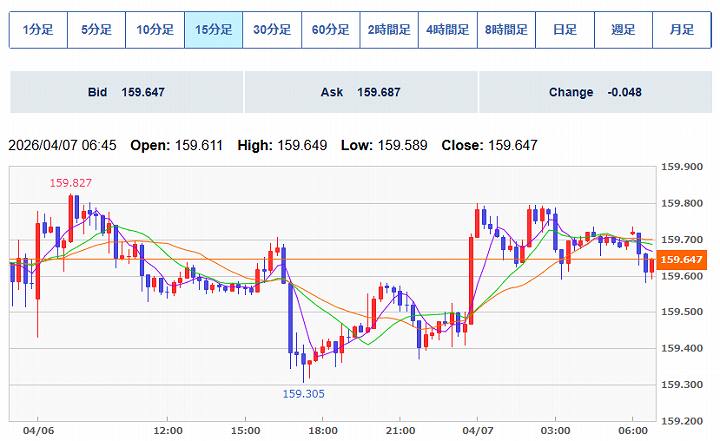Click the 159.827 high price marker
The height and width of the screenshot is (441, 720).
71,183
